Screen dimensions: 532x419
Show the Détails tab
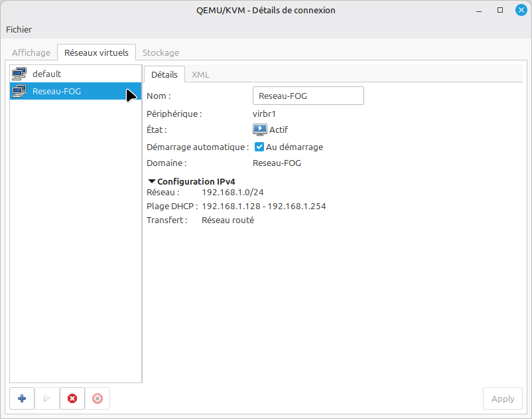[165, 74]
